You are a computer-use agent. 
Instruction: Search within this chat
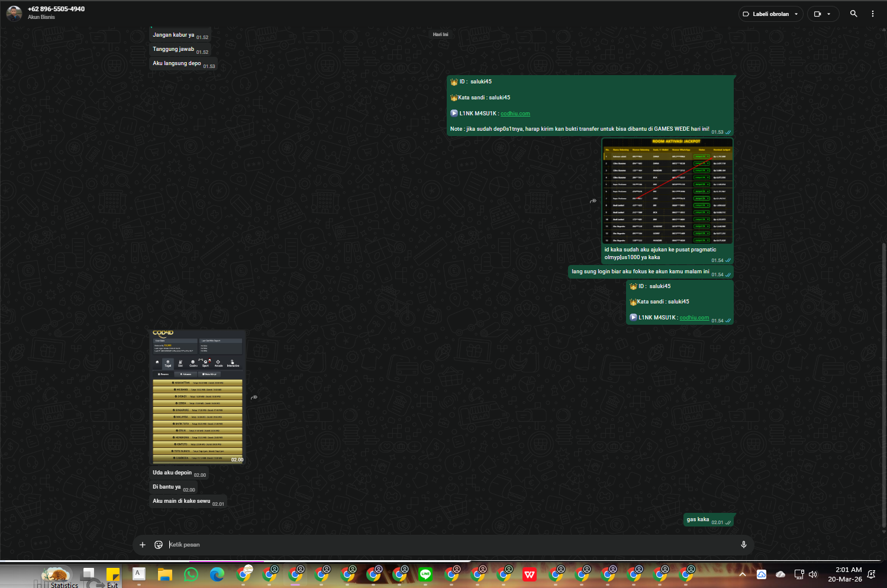click(853, 14)
